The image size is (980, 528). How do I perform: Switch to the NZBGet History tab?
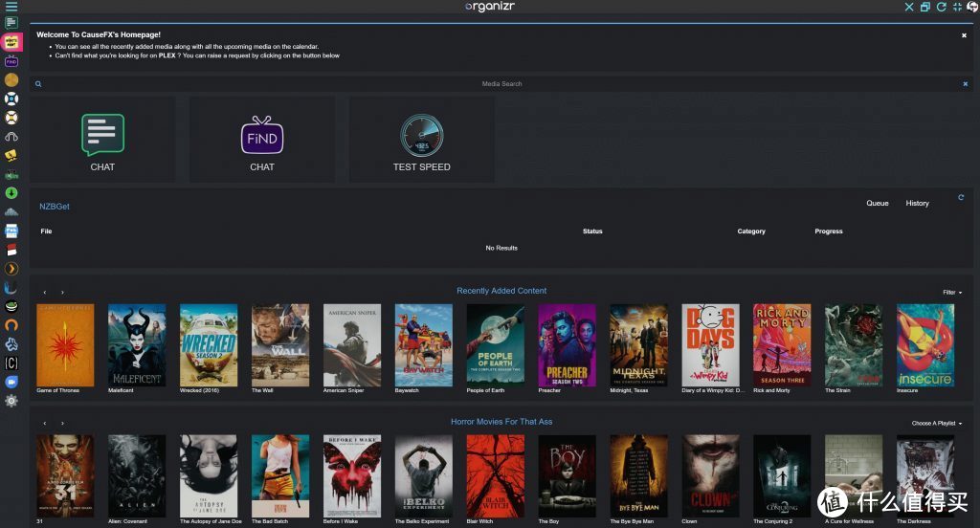[x=917, y=204]
